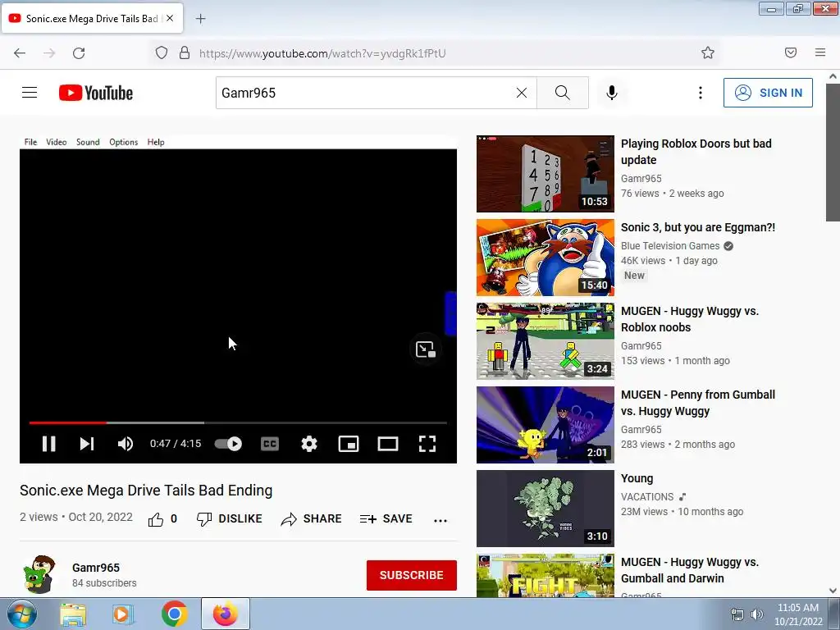840x630 pixels.
Task: Click SAVE to add to playlist
Action: [x=386, y=518]
